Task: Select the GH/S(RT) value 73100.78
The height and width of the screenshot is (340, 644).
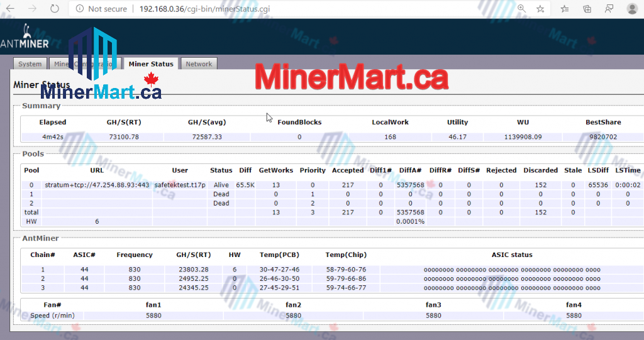Action: tap(124, 137)
